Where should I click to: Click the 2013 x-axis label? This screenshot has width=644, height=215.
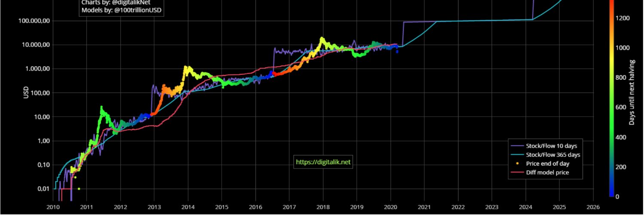[154, 208]
